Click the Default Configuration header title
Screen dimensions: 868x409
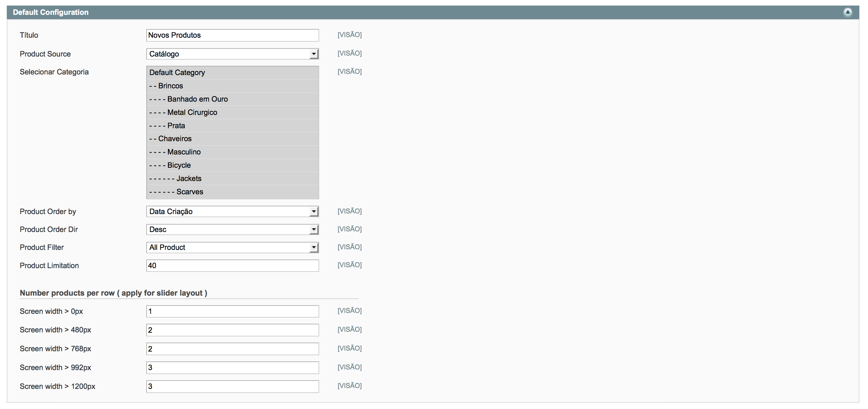point(51,12)
